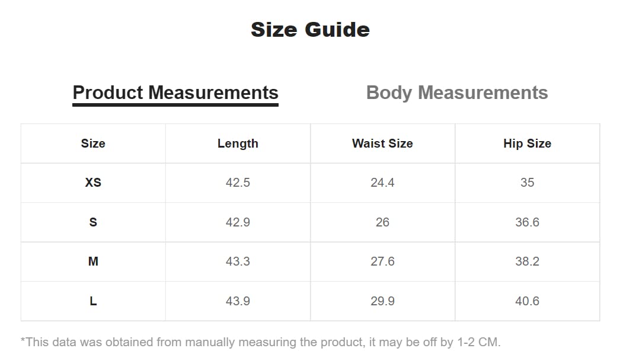Image resolution: width=623 pixels, height=364 pixels.
Task: Click the S waist value 26
Action: tap(382, 222)
